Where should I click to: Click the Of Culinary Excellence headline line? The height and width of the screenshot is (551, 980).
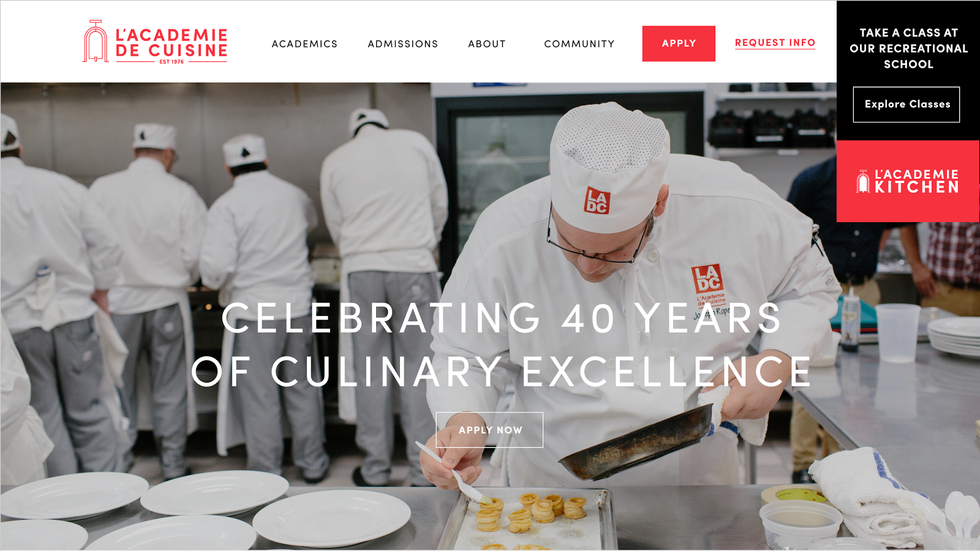point(501,371)
